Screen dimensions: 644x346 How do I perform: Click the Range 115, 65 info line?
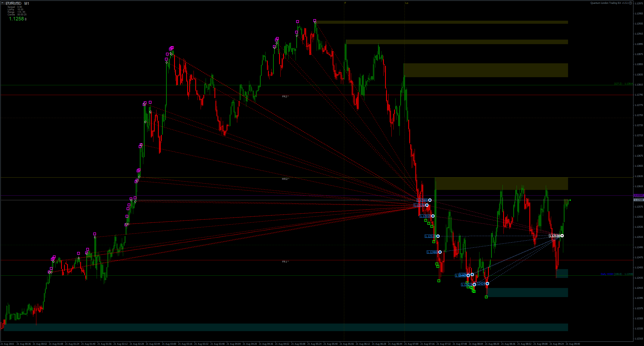click(x=16, y=12)
